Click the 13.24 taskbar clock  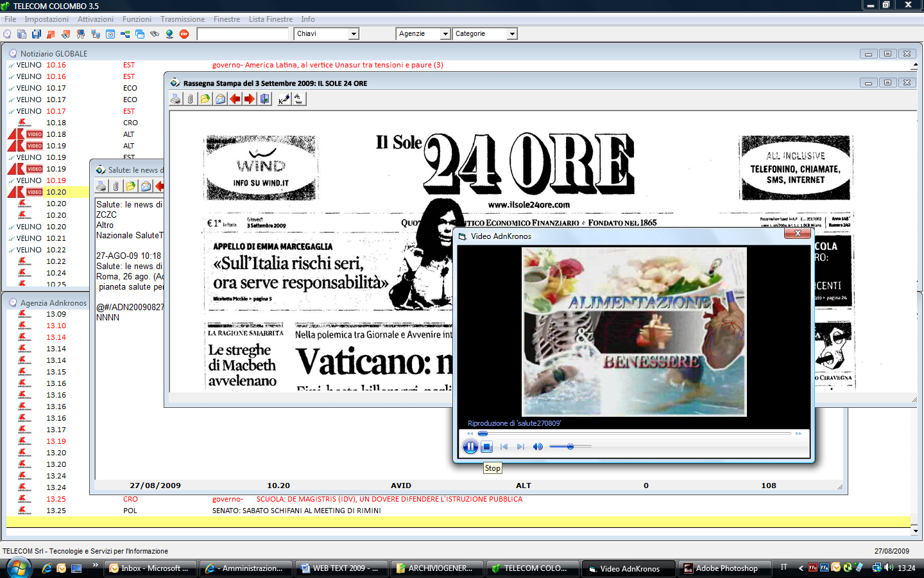907,568
